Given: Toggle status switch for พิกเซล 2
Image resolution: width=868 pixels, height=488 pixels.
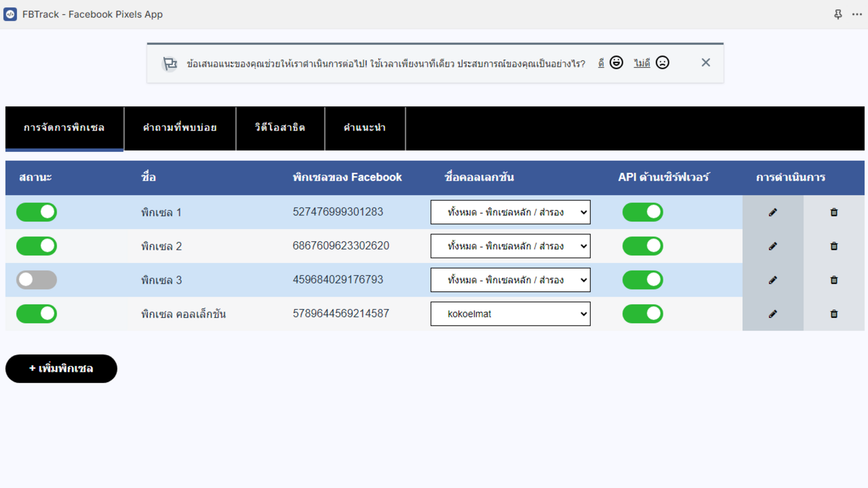Looking at the screenshot, I should (x=36, y=246).
